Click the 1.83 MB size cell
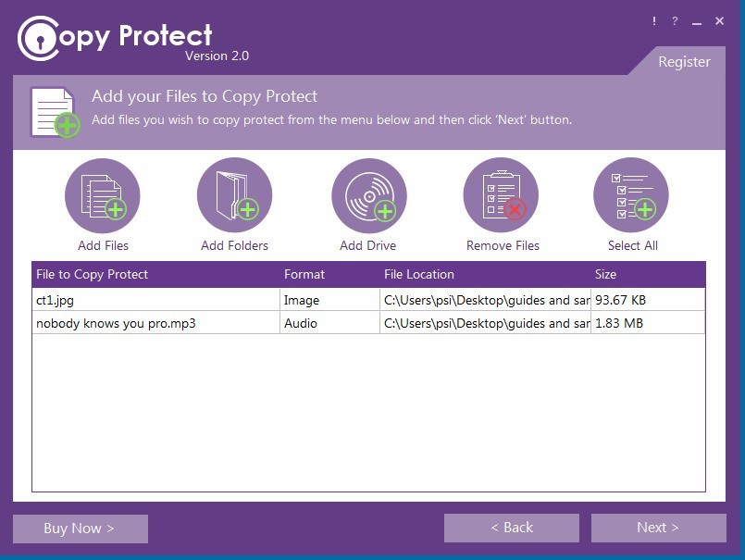 point(648,323)
